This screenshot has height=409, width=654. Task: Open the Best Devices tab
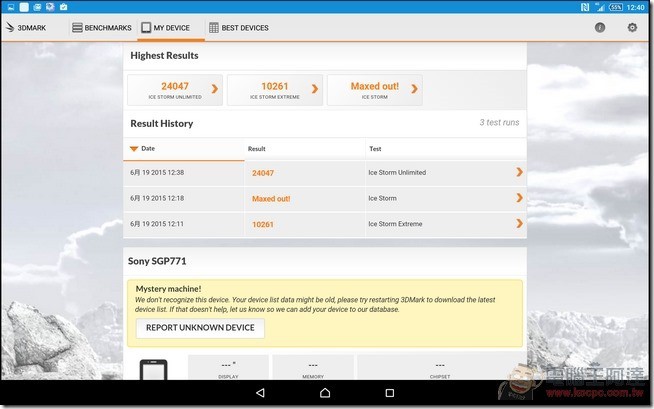point(238,28)
